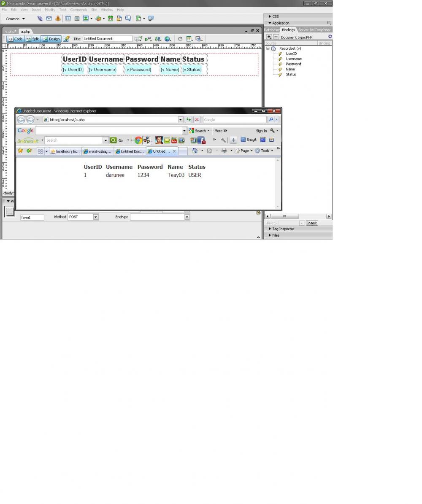Viewport: 422px width, 504px height.
Task: Switch to Live Data view icon
Action: pyautogui.click(x=66, y=39)
